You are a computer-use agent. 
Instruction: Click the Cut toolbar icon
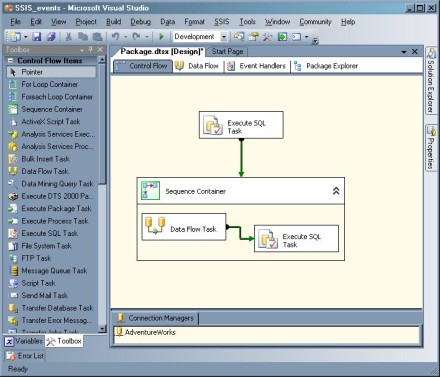tap(68, 36)
